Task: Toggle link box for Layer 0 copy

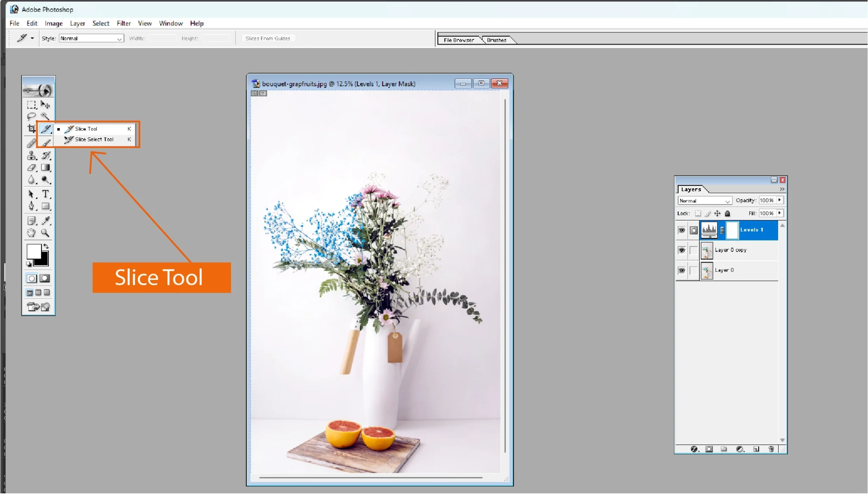Action: point(693,250)
